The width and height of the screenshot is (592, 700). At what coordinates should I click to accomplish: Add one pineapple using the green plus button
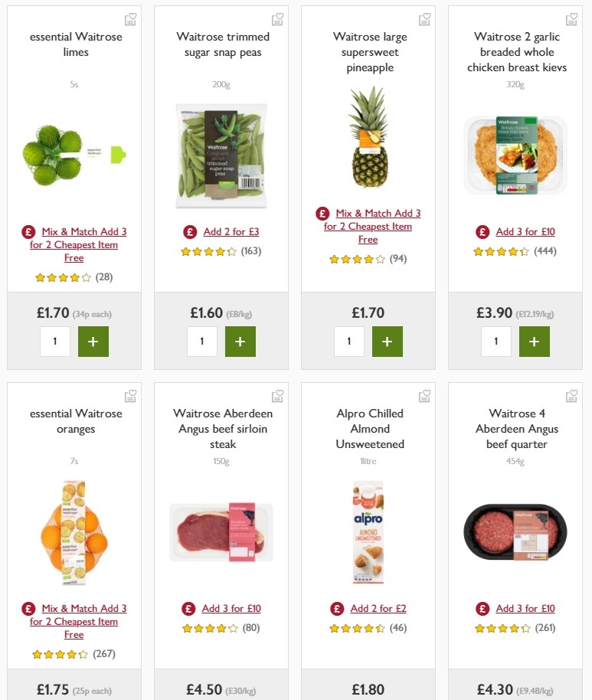(x=387, y=342)
